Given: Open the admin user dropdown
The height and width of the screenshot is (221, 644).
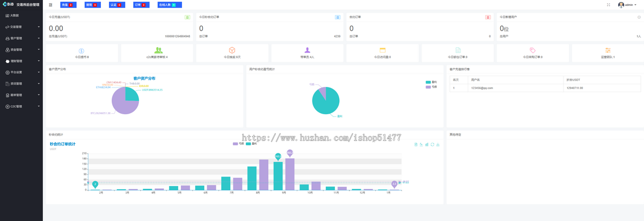Looking at the screenshot, I should pyautogui.click(x=629, y=5).
